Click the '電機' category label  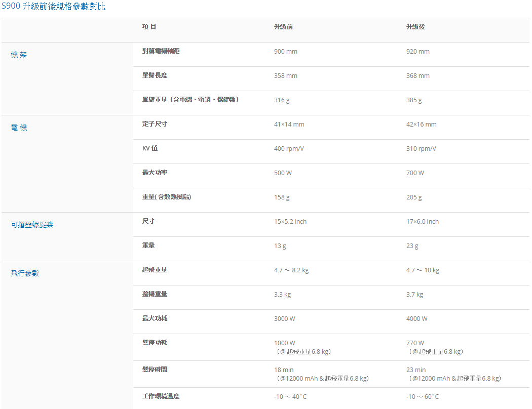tap(19, 128)
